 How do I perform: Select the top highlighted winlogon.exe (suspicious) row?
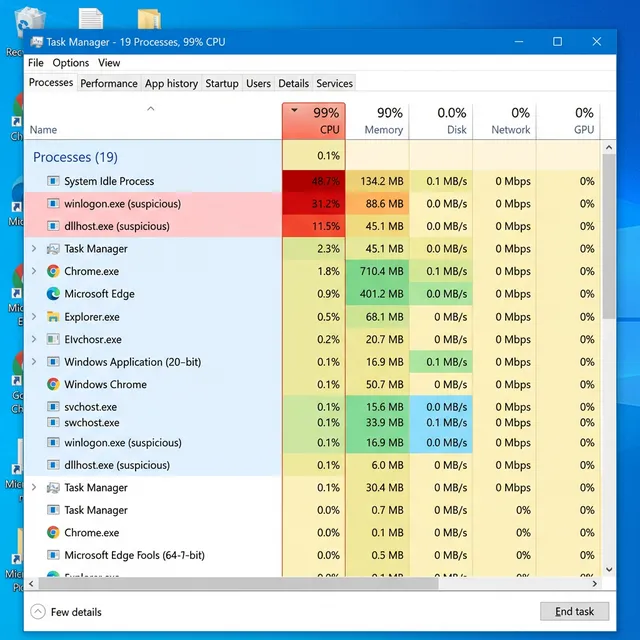click(x=150, y=204)
